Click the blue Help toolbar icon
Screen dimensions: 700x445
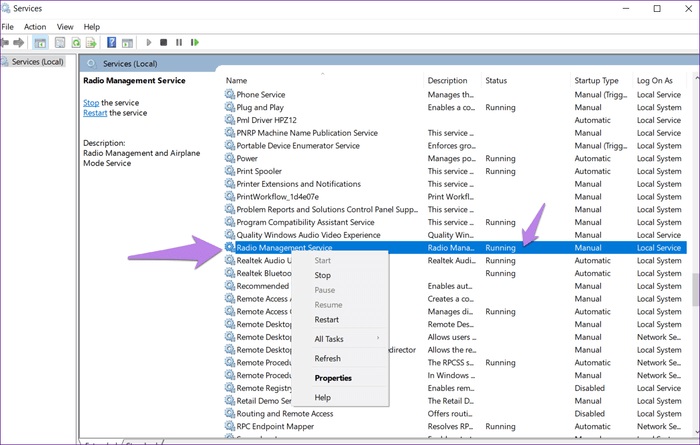coord(111,43)
